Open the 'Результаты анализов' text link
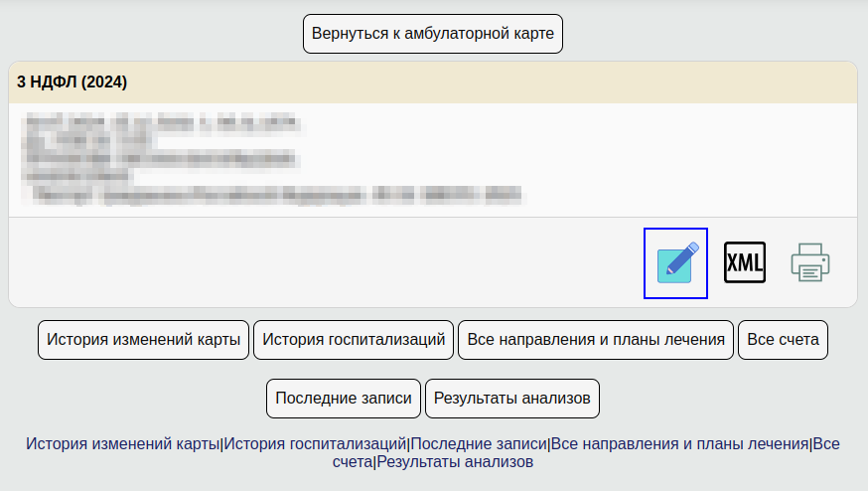The width and height of the screenshot is (868, 491). tap(455, 462)
